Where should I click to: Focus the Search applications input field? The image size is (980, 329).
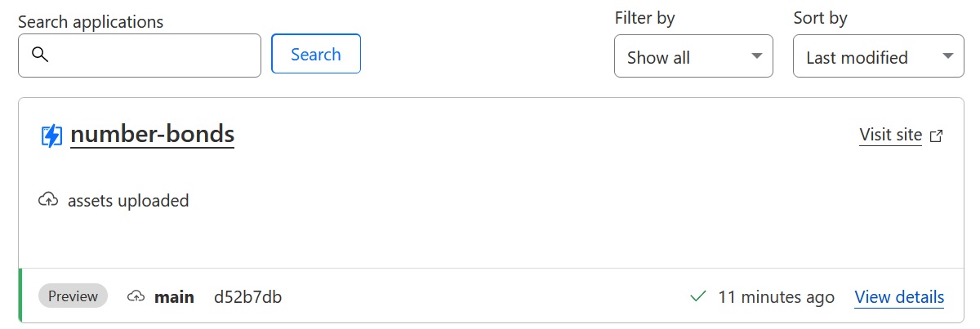pos(140,56)
